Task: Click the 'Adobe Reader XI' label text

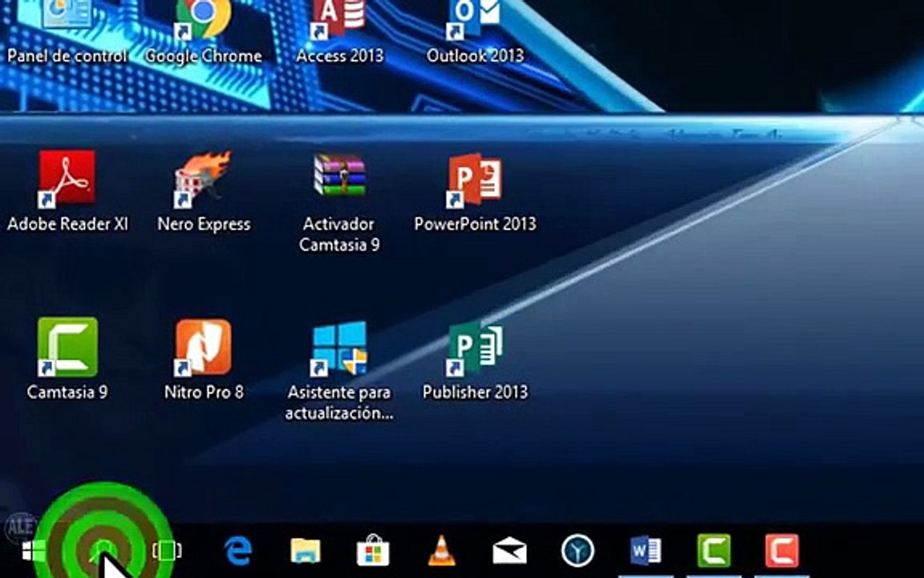Action: tap(67, 224)
